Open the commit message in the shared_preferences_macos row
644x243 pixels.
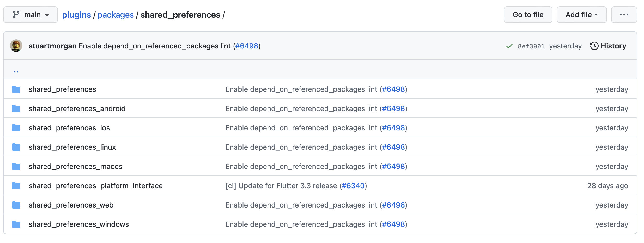pyautogui.click(x=301, y=166)
